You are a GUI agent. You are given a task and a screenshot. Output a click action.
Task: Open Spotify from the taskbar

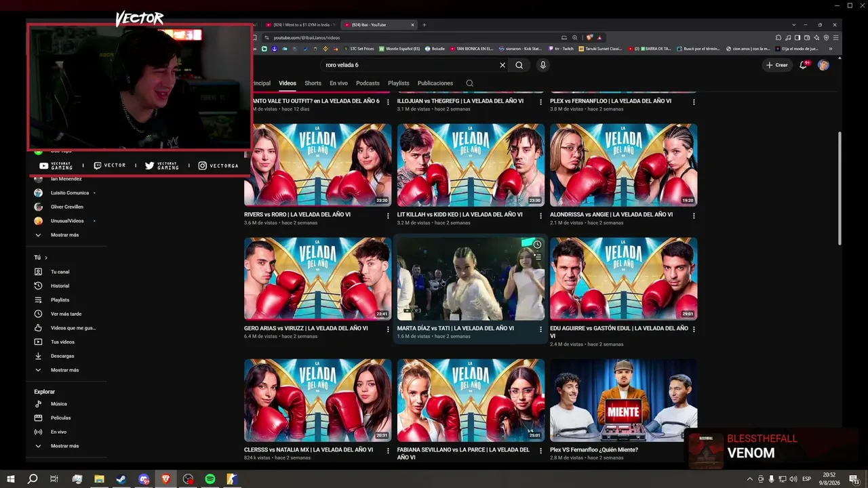210,479
